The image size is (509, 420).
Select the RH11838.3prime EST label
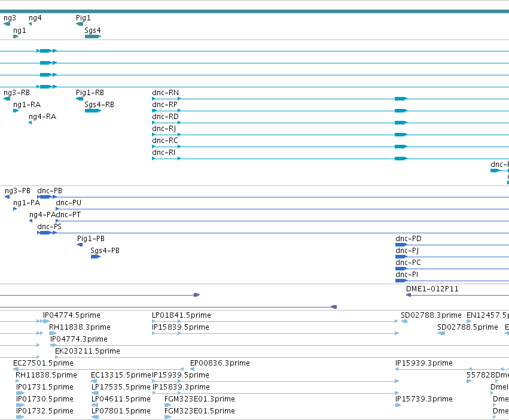80,327
